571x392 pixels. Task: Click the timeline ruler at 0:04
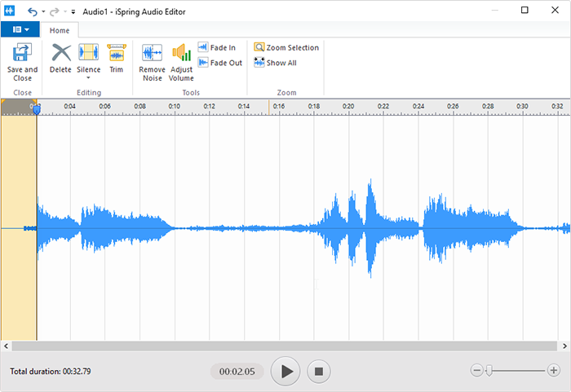click(x=69, y=106)
